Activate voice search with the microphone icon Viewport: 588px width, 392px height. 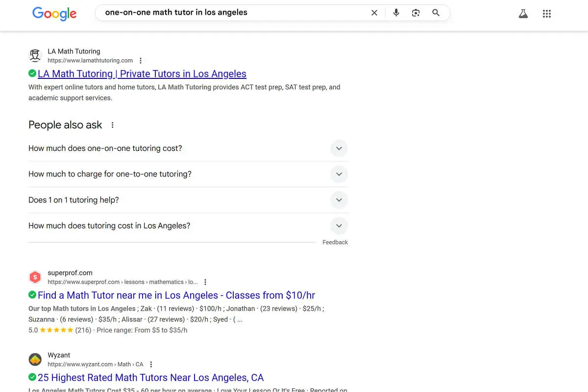coord(396,13)
